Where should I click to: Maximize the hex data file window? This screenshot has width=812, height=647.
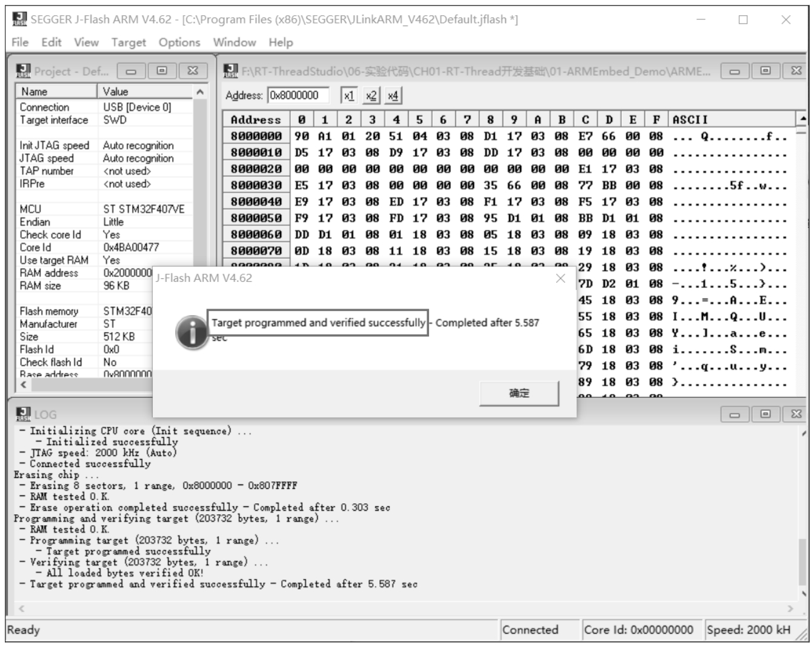click(x=765, y=71)
